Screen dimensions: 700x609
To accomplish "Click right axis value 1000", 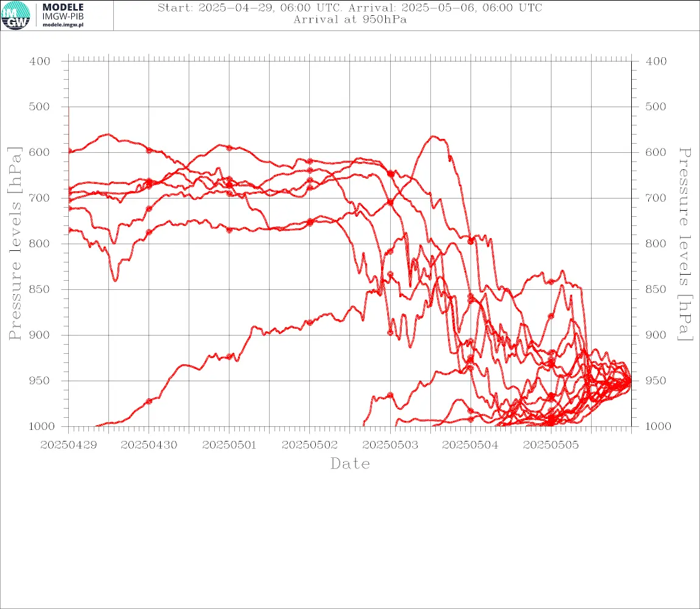I will point(658,426).
